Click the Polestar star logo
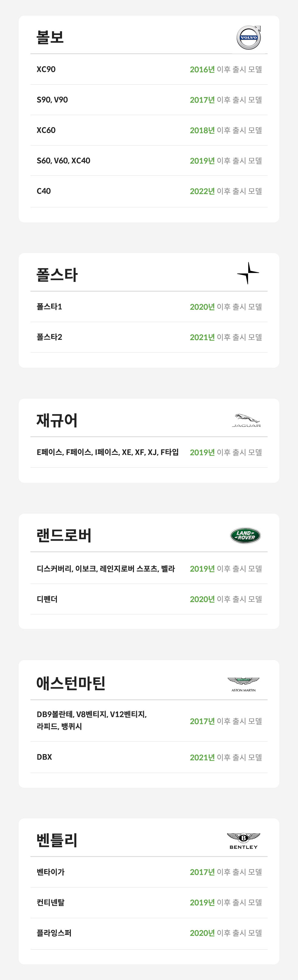This screenshot has height=980, width=298. [x=248, y=273]
